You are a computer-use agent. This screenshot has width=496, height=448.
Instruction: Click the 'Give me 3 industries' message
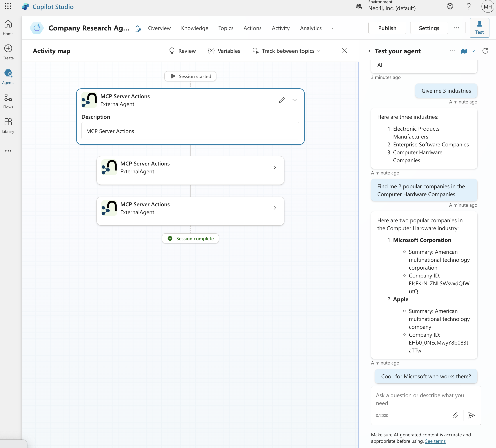(x=446, y=91)
